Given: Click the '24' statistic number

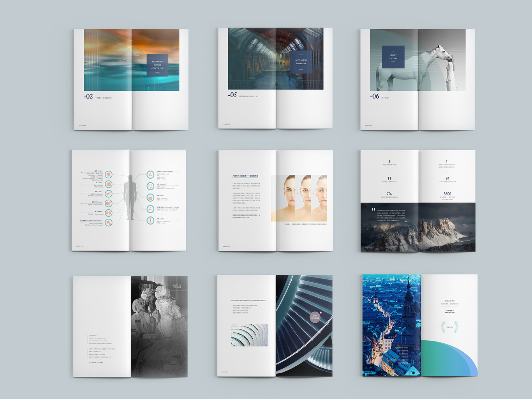Looking at the screenshot, I should click(x=447, y=178).
